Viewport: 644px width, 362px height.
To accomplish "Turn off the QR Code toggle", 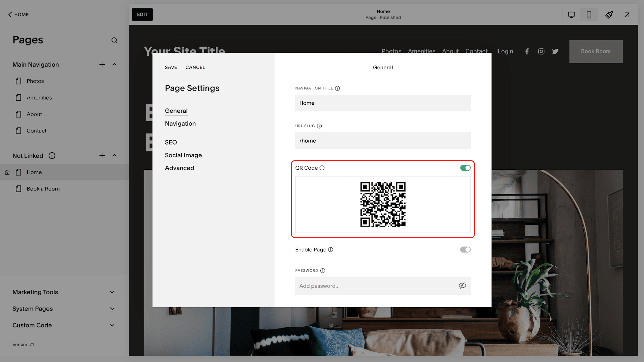I will [465, 168].
